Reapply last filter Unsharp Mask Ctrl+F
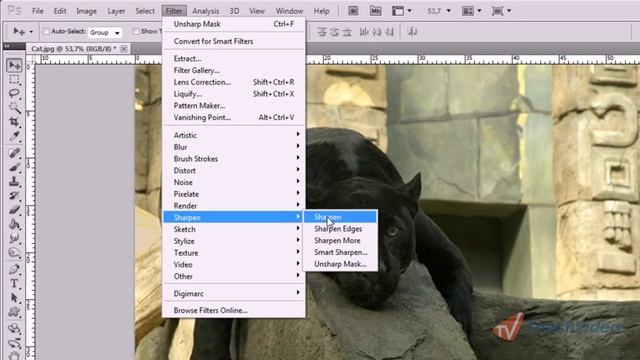 pos(234,24)
